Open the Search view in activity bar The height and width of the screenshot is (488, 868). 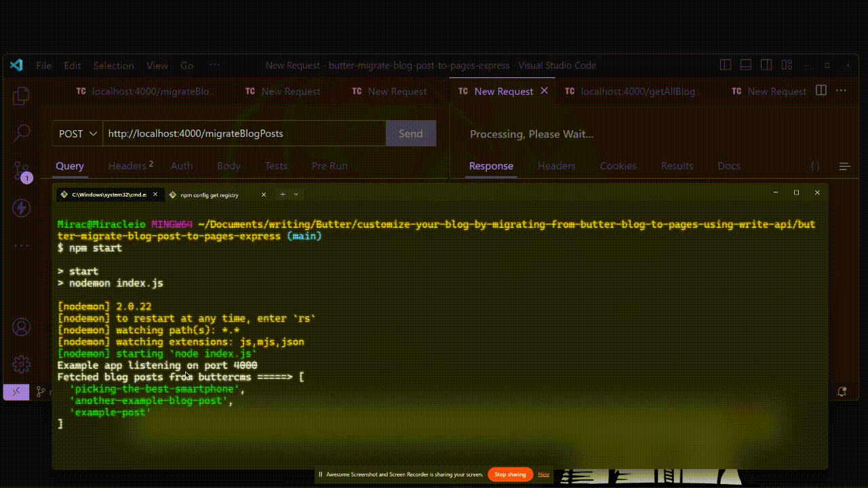pyautogui.click(x=21, y=133)
